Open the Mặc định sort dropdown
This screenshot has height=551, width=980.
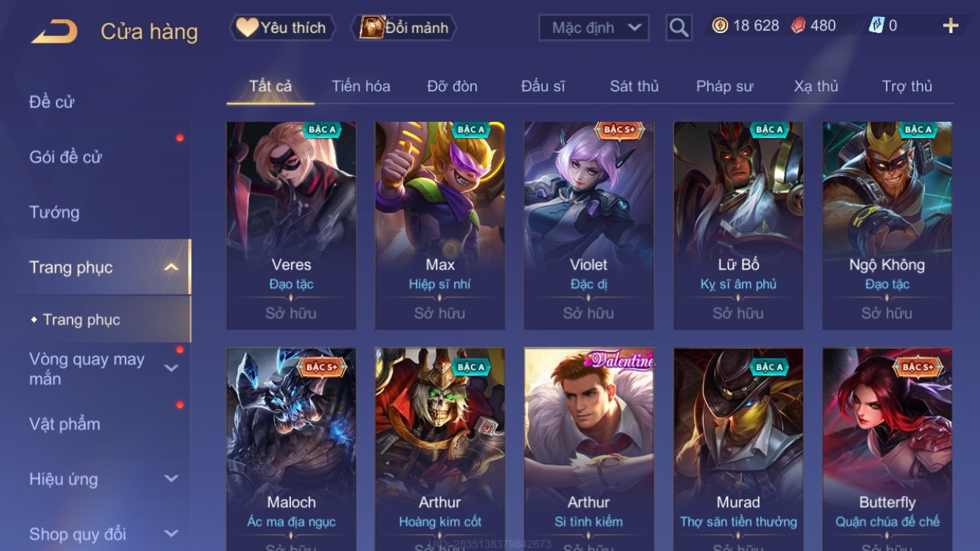tap(594, 28)
